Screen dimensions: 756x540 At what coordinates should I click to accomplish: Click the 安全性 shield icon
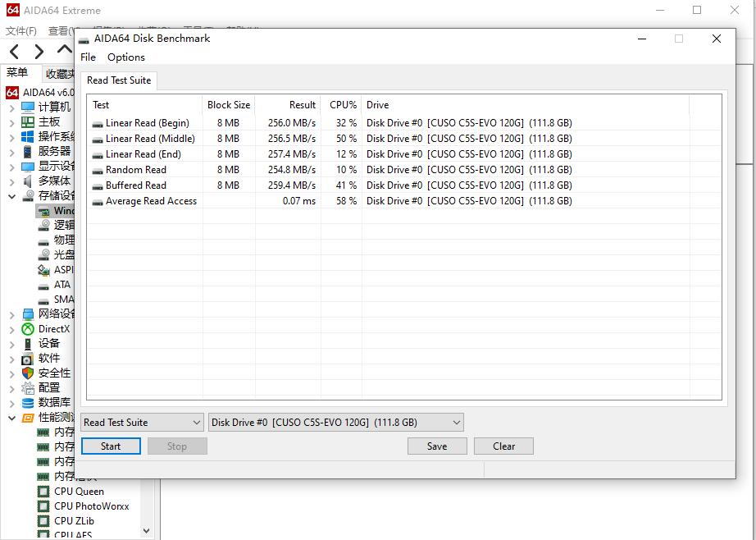click(28, 373)
